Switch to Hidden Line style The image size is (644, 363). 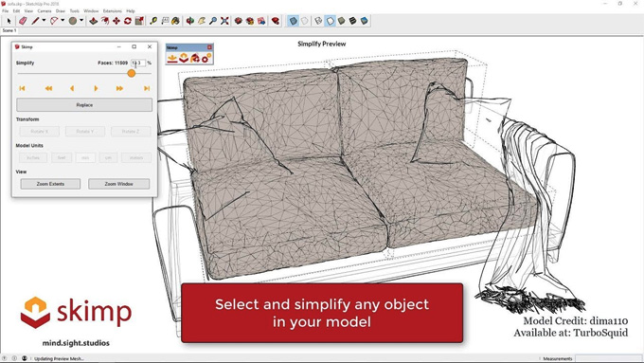point(331,21)
